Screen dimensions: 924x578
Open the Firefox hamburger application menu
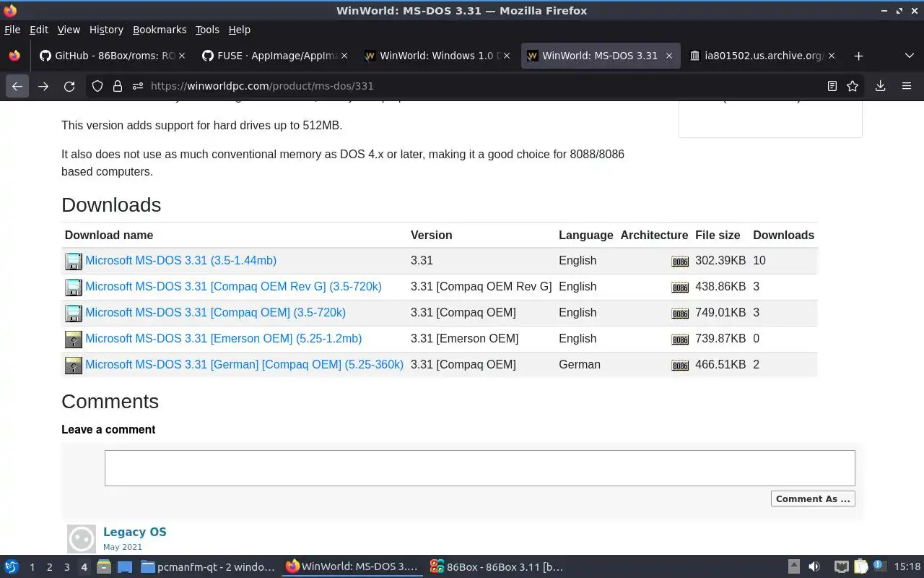coord(907,86)
